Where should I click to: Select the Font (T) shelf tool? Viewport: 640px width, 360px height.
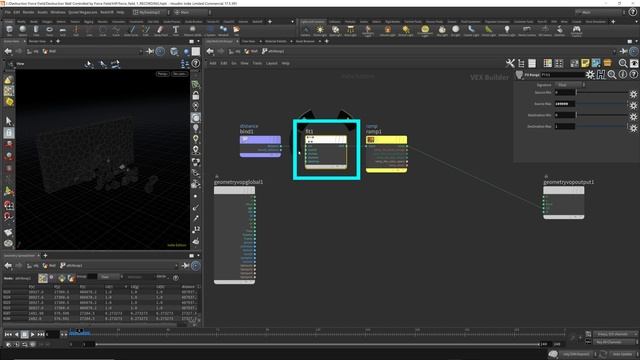click(x=176, y=30)
